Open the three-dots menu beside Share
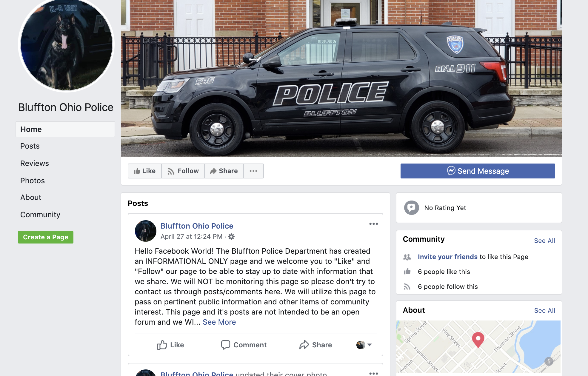The height and width of the screenshot is (376, 588). pos(253,171)
